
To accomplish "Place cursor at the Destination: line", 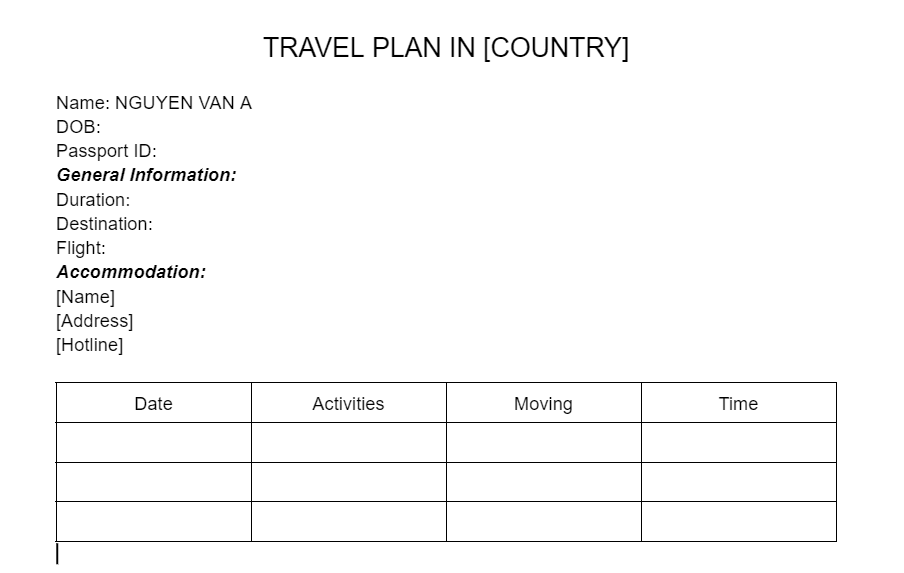I will (104, 224).
